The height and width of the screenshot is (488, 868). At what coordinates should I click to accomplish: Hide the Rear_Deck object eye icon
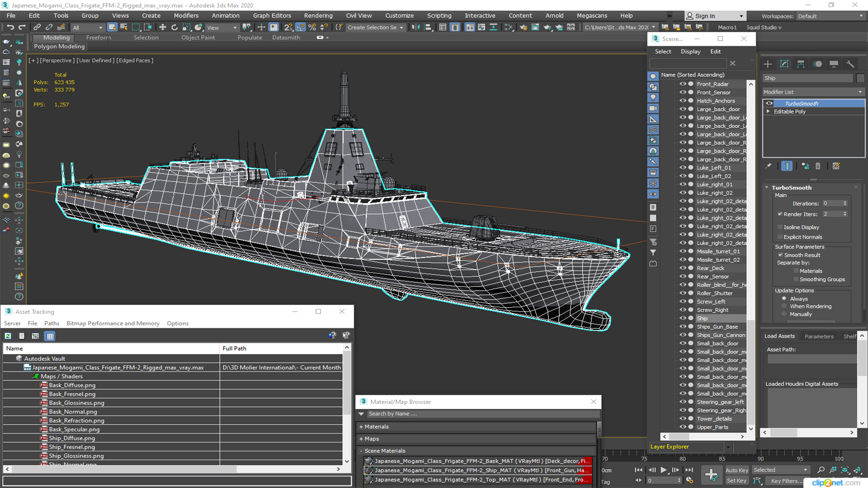click(x=683, y=268)
